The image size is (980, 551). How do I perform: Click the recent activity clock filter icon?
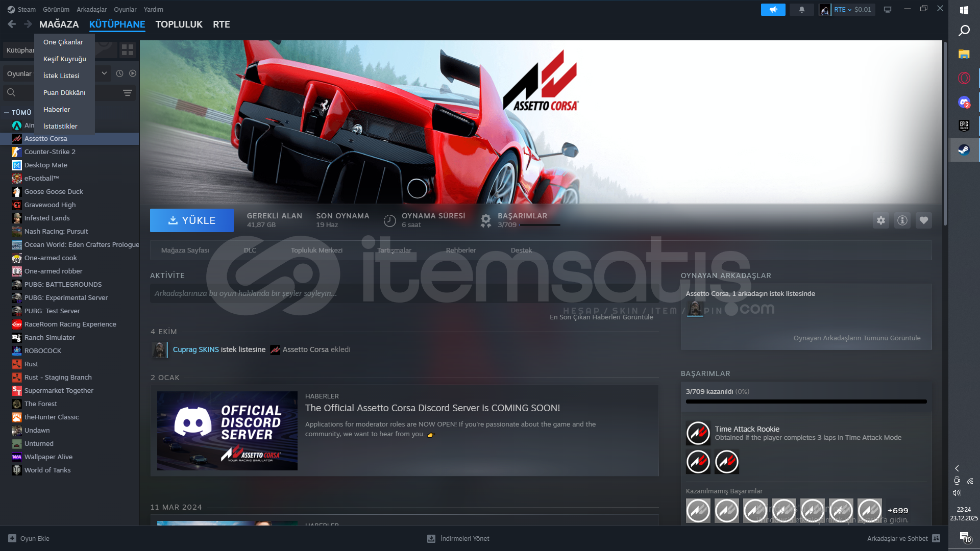[x=119, y=73]
